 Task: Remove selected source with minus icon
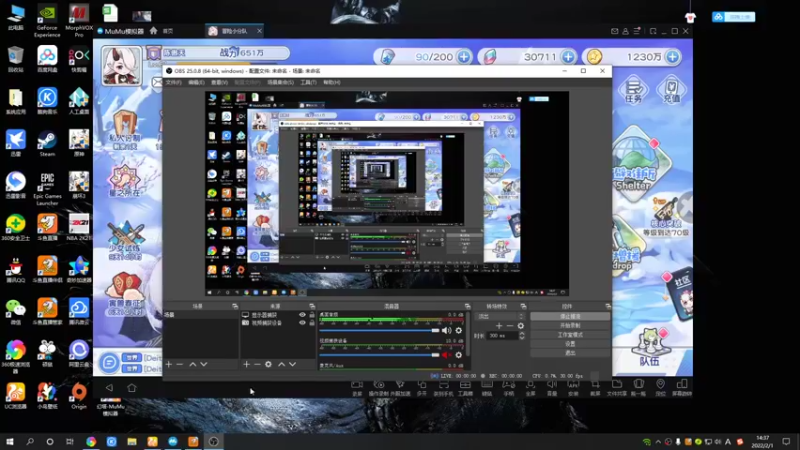257,364
